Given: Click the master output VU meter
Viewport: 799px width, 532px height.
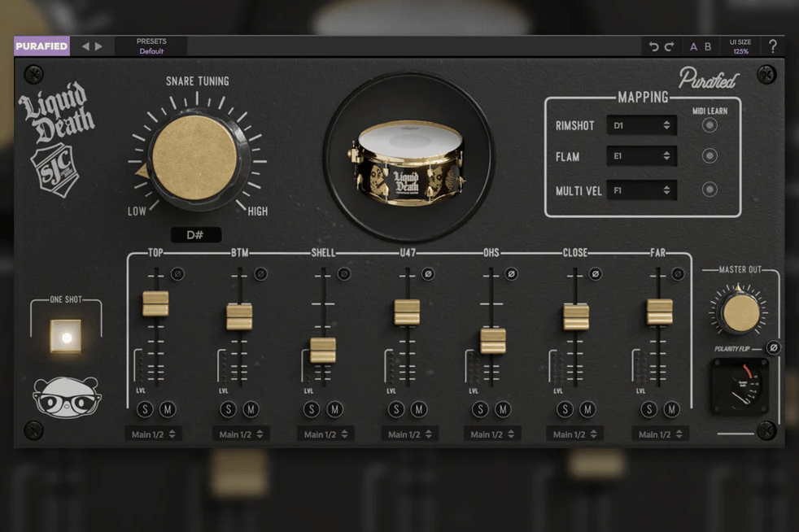Looking at the screenshot, I should click(740, 386).
